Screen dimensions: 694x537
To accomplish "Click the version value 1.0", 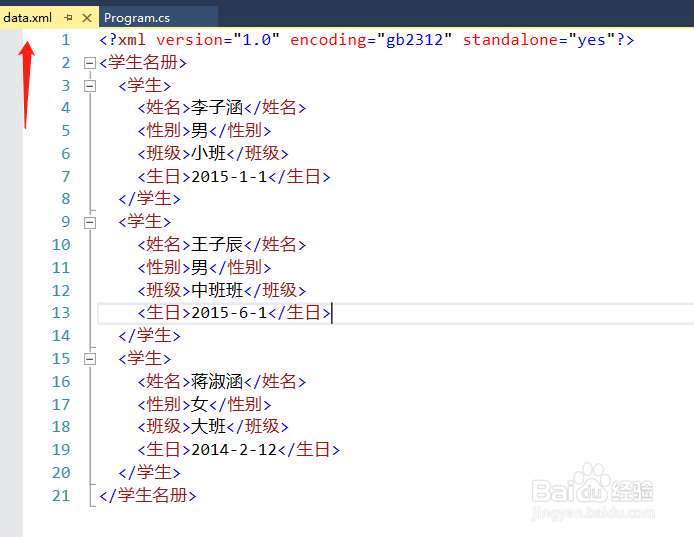I will pos(256,40).
